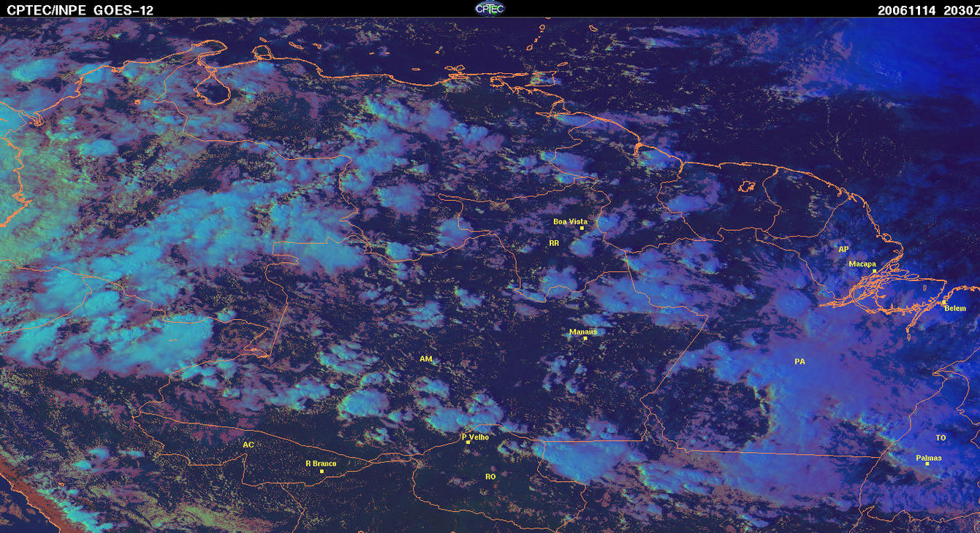Click the CPTEC logo in the header
The height and width of the screenshot is (533, 980).
coord(490,8)
